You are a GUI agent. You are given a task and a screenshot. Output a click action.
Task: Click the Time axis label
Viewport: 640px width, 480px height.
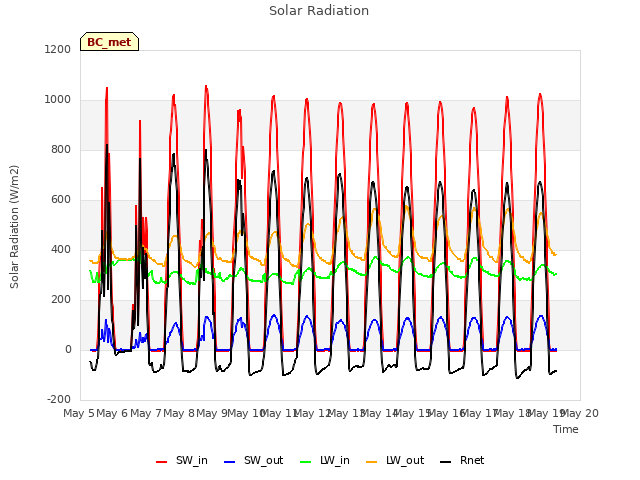(x=566, y=429)
